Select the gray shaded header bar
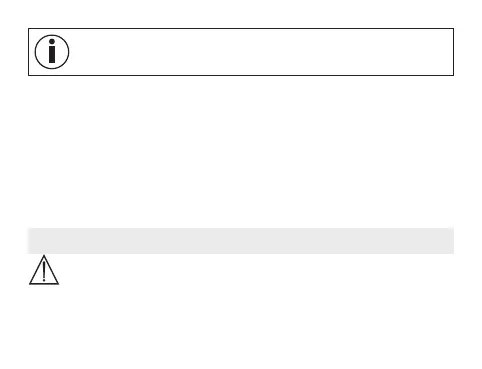482x369 pixels. [x=241, y=241]
